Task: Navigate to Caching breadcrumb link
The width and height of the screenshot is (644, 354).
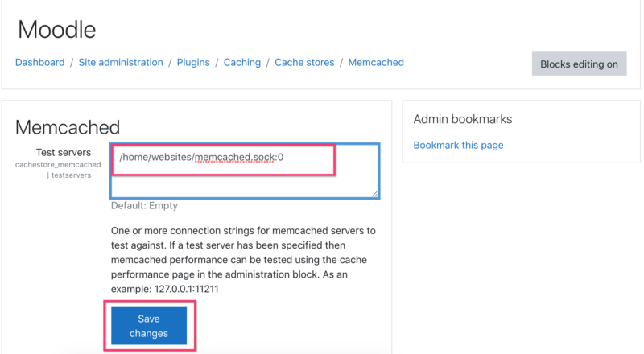Action: pos(242,63)
